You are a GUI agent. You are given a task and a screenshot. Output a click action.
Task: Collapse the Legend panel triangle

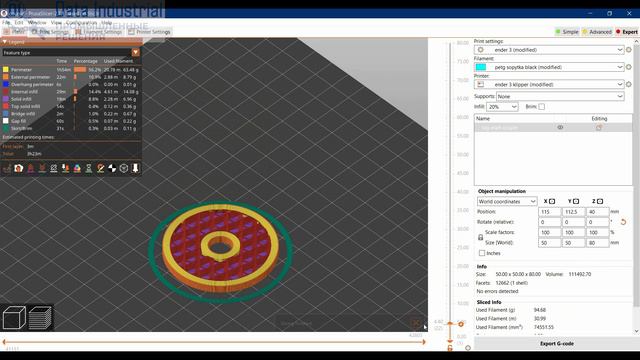4,42
